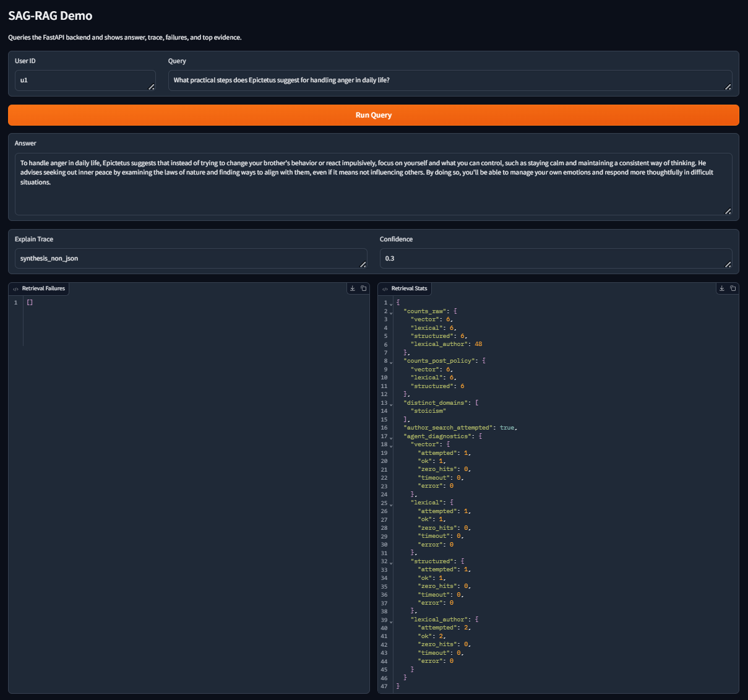748x700 pixels.
Task: Click the code icon beside Retrieval Stats
Action: (385, 289)
